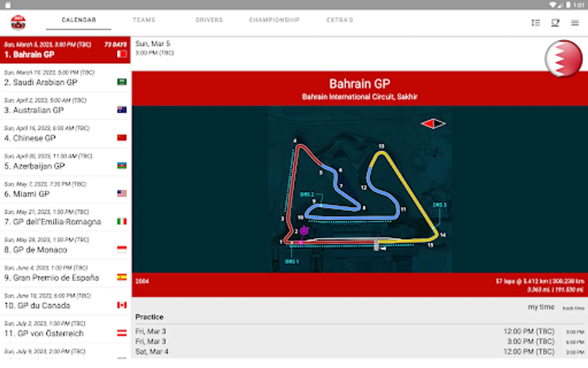Open the Championship tab
Image resolution: width=588 pixels, height=368 pixels.
tap(274, 20)
